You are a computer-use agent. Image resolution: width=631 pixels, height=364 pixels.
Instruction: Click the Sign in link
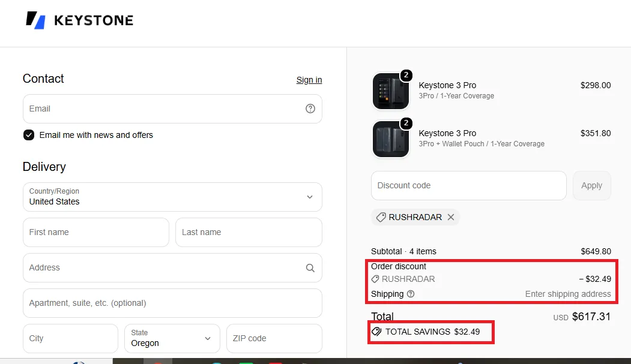click(309, 80)
